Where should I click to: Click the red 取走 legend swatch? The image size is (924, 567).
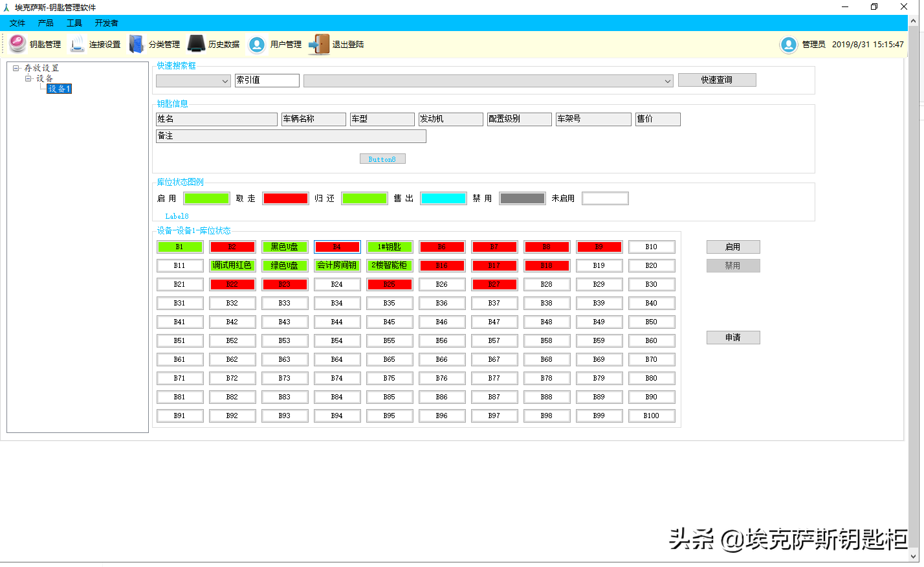[285, 199]
